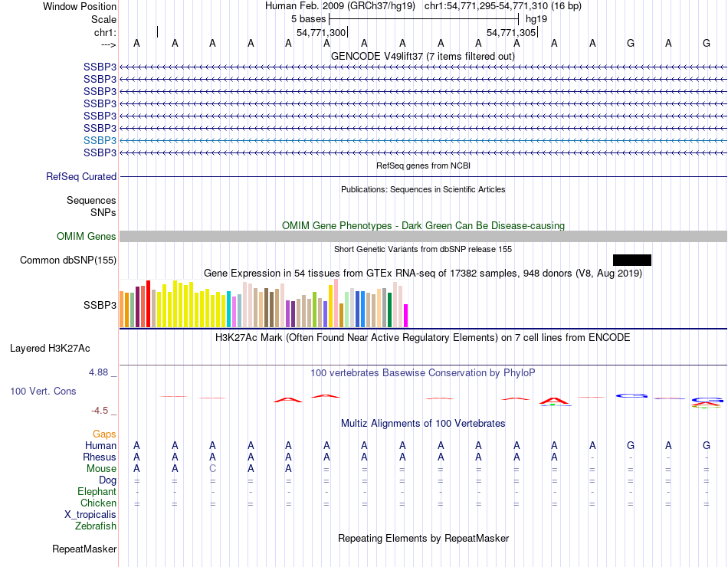Click the SNPs track label

pos(103,212)
